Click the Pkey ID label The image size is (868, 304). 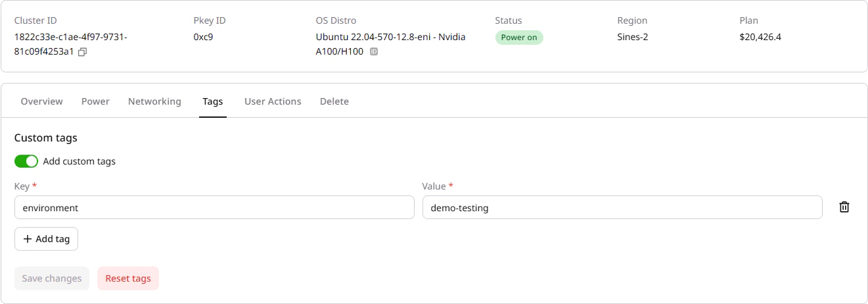(x=210, y=20)
